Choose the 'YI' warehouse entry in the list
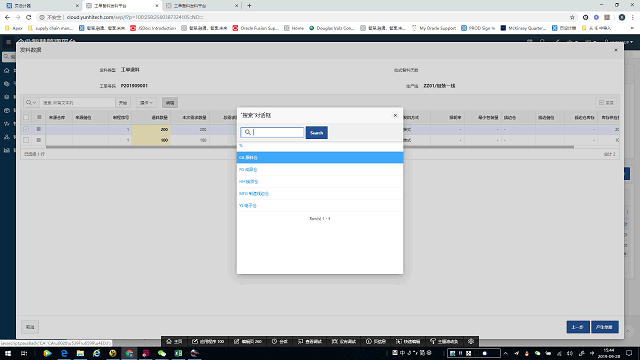Image resolution: width=640 pixels, height=360 pixels. coord(320,206)
